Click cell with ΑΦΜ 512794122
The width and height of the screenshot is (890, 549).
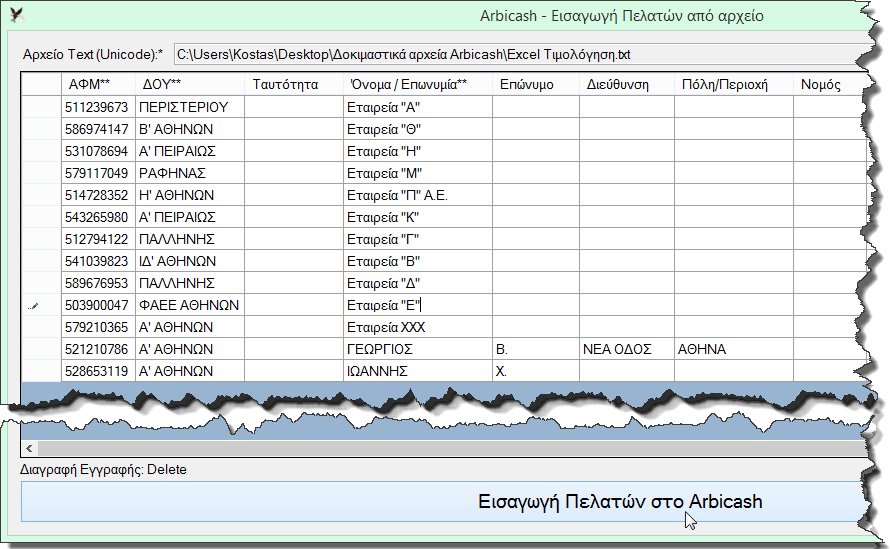click(x=98, y=239)
